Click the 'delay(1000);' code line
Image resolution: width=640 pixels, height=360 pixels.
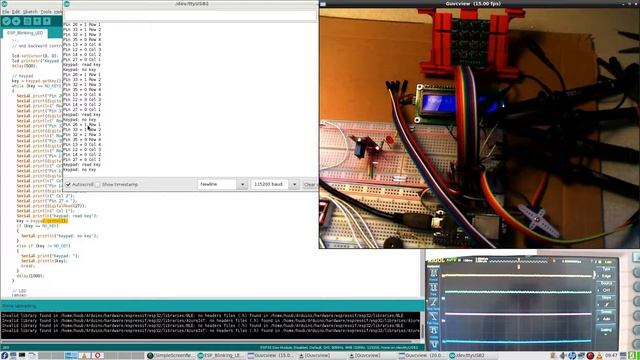30,276
